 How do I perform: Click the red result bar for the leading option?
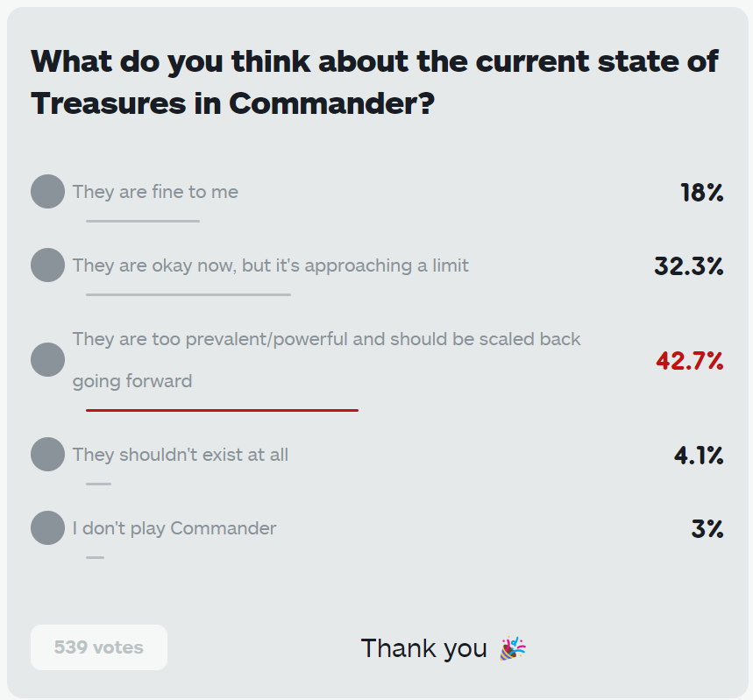point(222,409)
